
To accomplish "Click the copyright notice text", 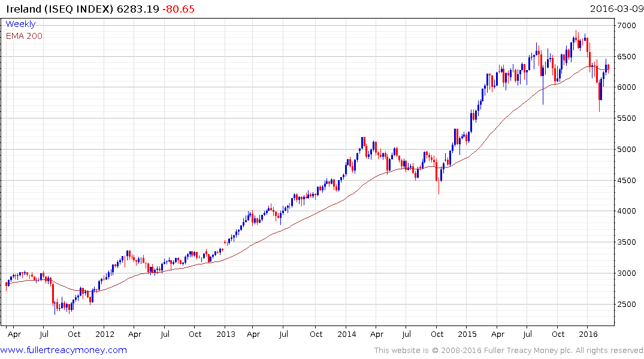I will point(509,351).
